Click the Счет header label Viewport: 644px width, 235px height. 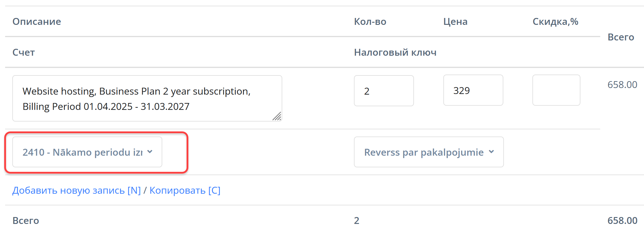click(x=24, y=52)
